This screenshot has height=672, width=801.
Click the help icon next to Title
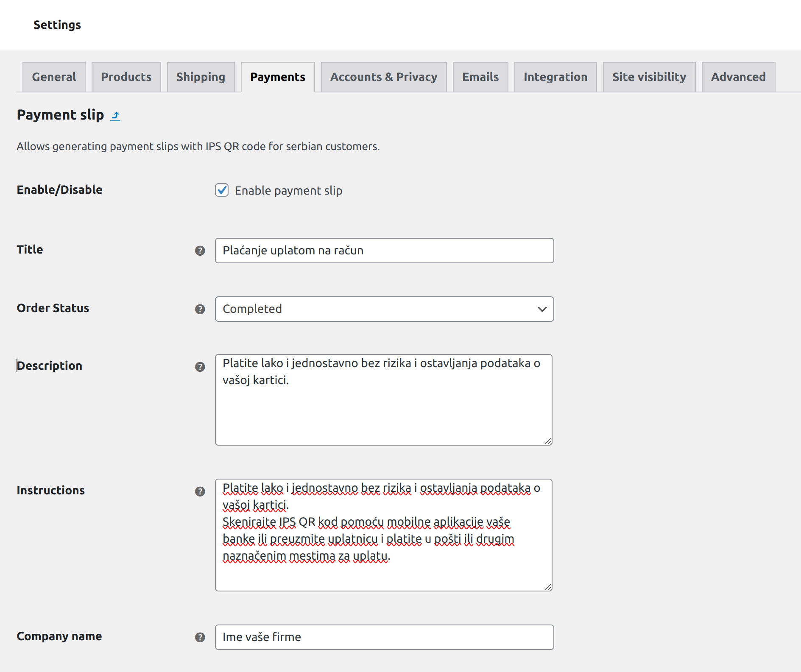tap(200, 251)
